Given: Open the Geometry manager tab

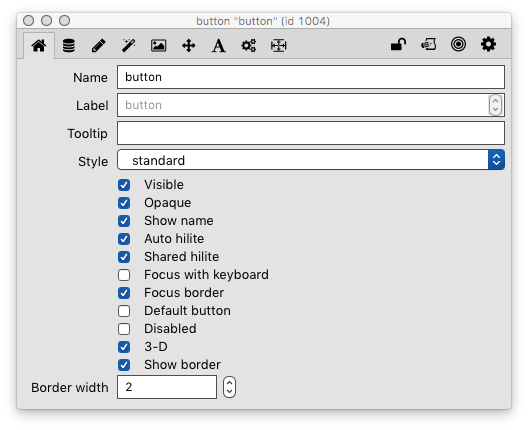Looking at the screenshot, I should 278,45.
